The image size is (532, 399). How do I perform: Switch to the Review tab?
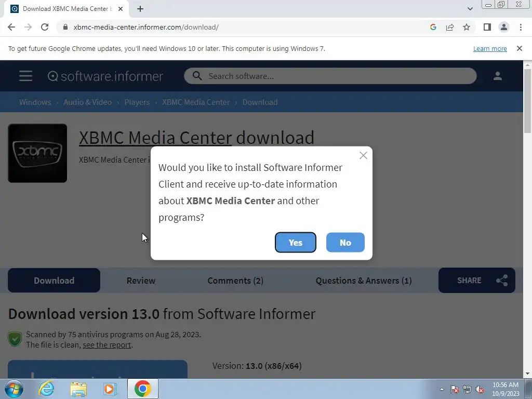141,281
